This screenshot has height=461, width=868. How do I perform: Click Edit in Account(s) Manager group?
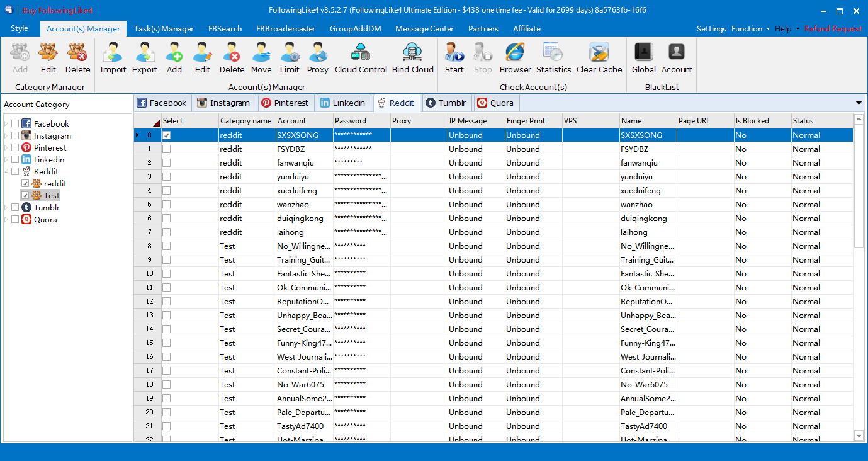203,58
